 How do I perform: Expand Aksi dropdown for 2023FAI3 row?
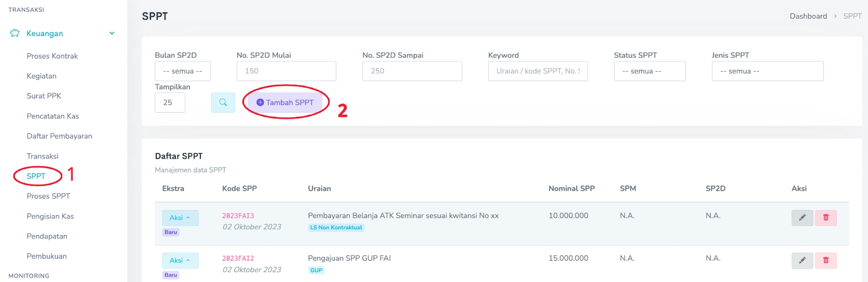(x=180, y=218)
